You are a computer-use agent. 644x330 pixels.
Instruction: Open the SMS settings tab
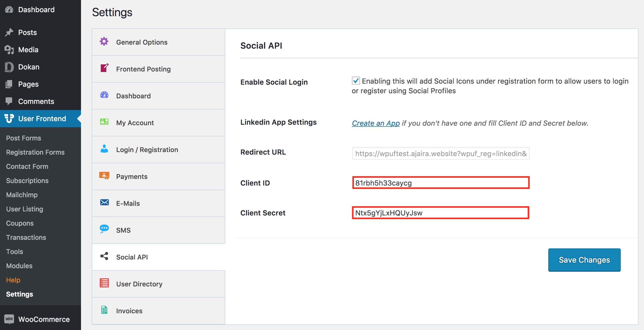[x=158, y=230]
